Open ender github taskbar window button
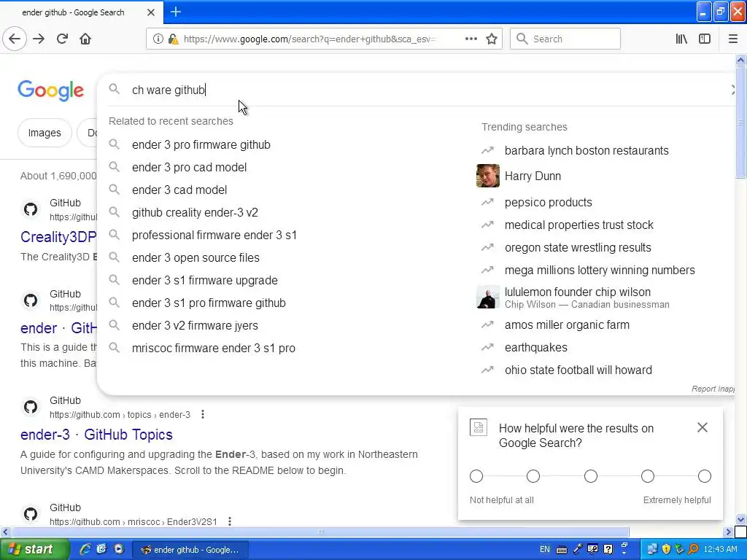 pyautogui.click(x=190, y=550)
